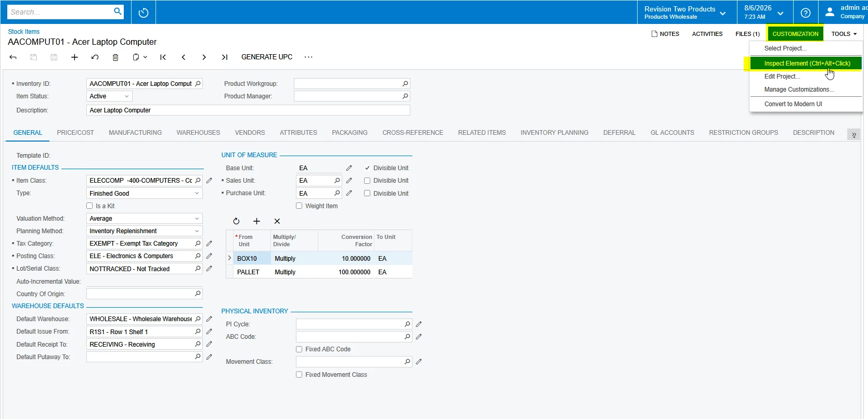Open Activities for this item

707,34
